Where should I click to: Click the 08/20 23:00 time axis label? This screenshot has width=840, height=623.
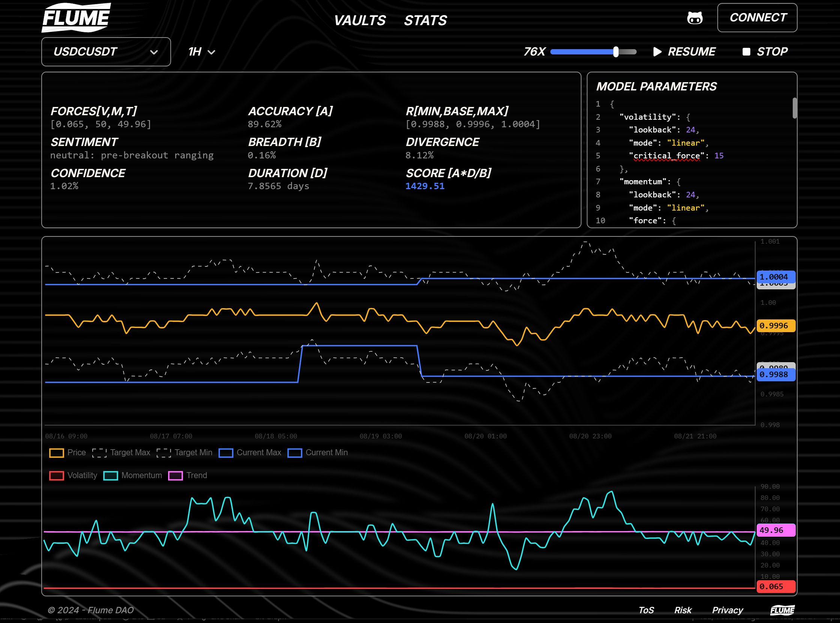590,436
